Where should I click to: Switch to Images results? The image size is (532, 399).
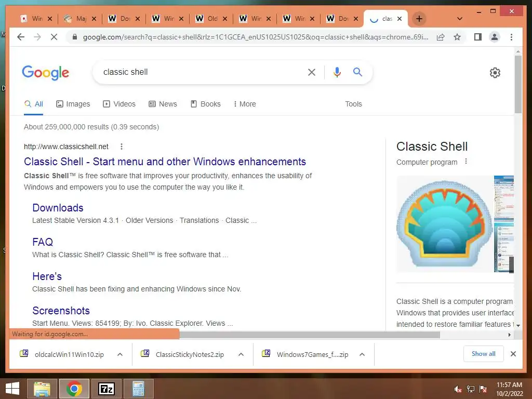73,104
